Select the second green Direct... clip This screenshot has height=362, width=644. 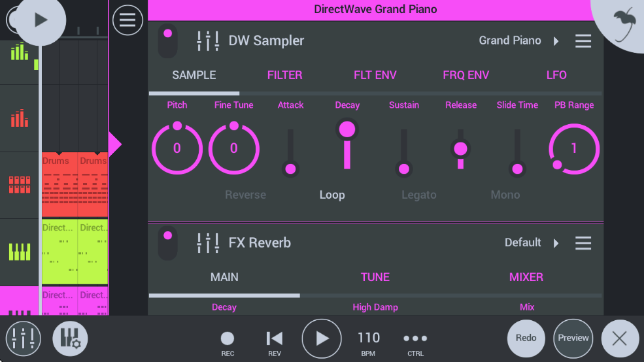point(93,252)
